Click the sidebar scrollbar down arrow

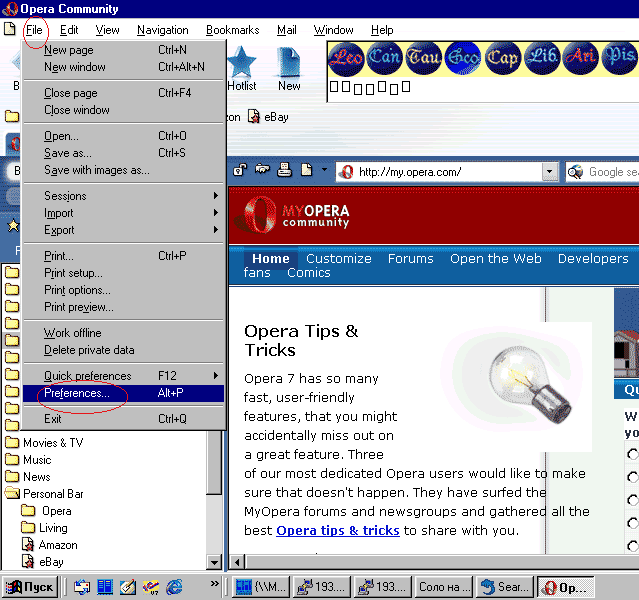[214, 562]
